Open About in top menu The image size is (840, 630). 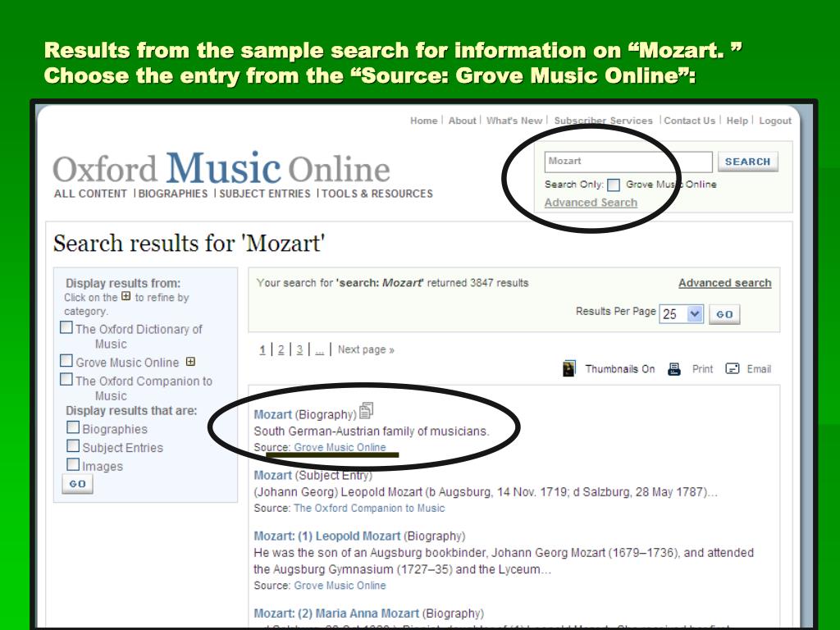point(462,121)
